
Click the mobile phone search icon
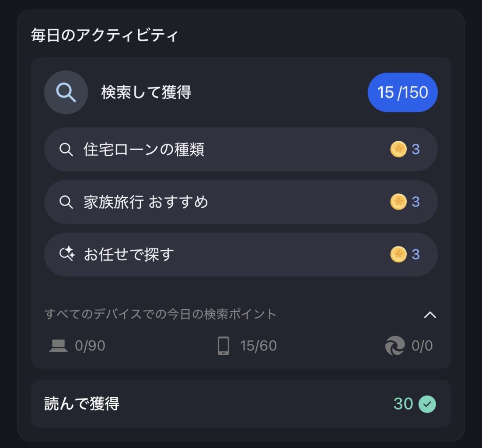click(x=223, y=346)
